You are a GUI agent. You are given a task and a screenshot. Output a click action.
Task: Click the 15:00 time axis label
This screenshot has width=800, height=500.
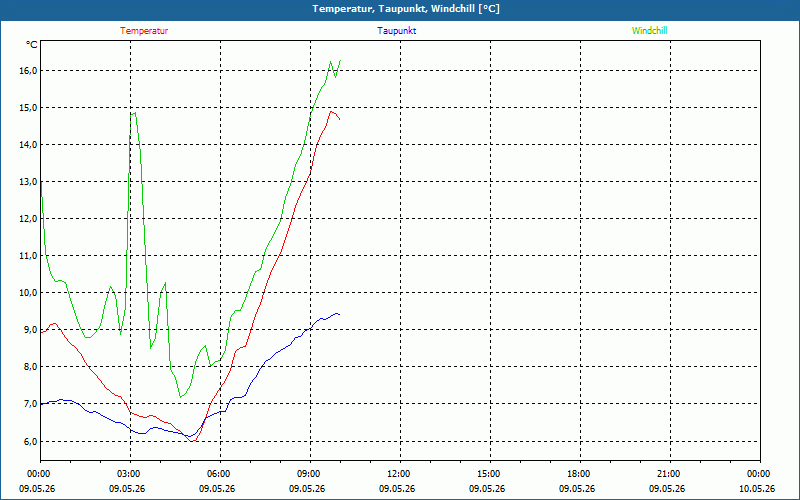[x=490, y=474]
